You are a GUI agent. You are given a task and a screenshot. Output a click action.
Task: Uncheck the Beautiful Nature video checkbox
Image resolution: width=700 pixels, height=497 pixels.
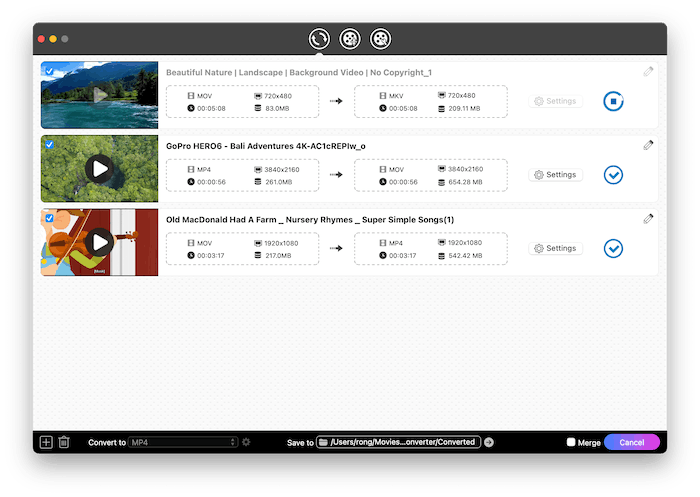click(x=49, y=70)
